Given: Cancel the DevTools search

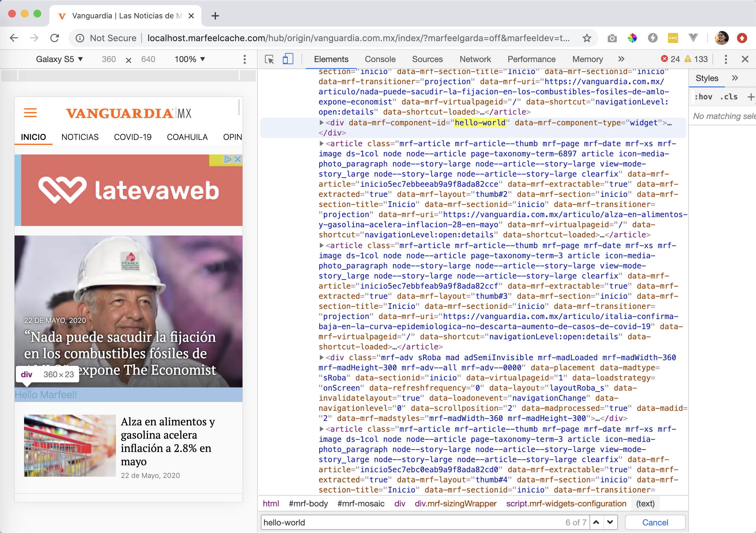Looking at the screenshot, I should [x=655, y=523].
